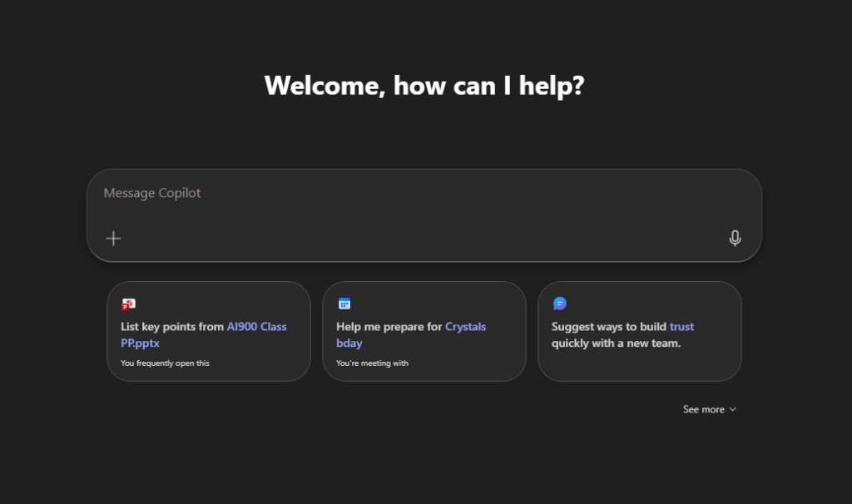Click the blue chat bubble icon in third card
The height and width of the screenshot is (504, 852).
pyautogui.click(x=560, y=304)
